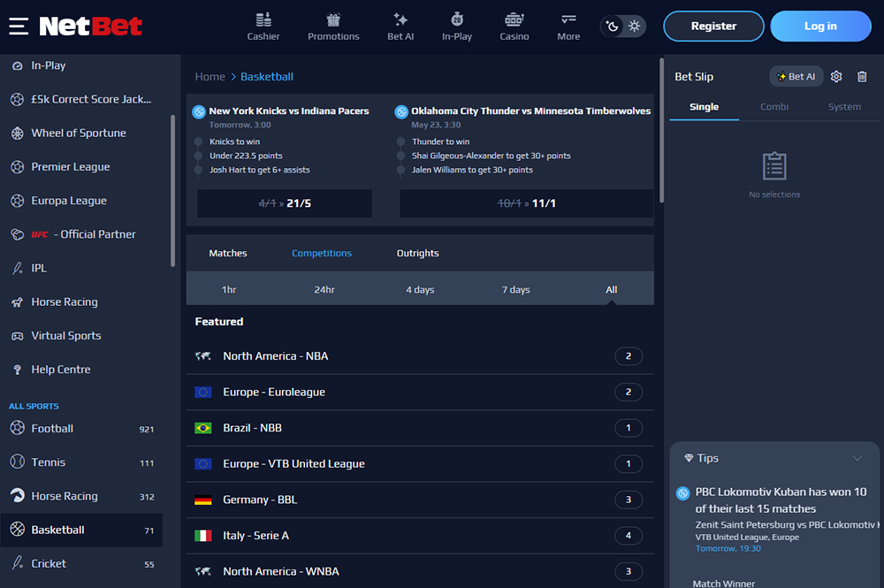This screenshot has height=588, width=884.
Task: Expand Italy - Serie A competition
Action: pyautogui.click(x=420, y=536)
